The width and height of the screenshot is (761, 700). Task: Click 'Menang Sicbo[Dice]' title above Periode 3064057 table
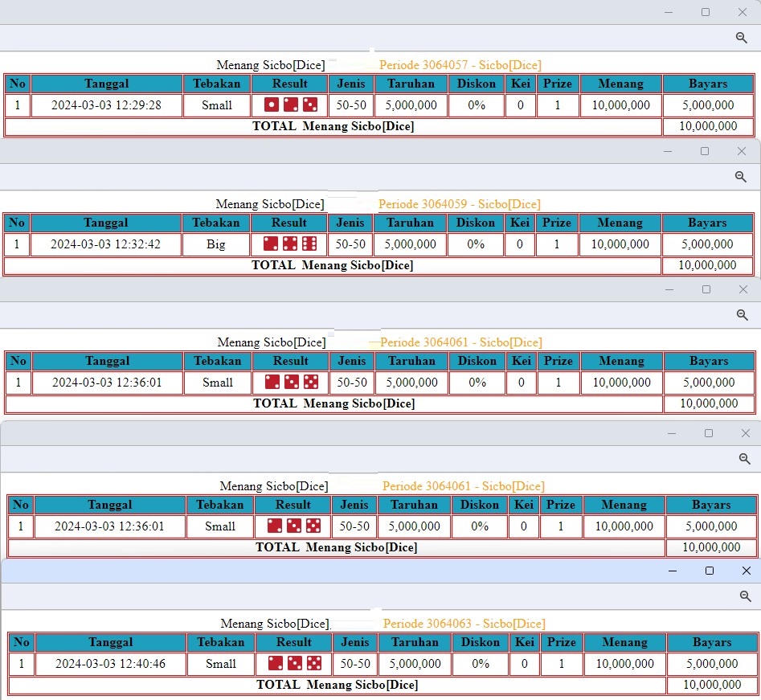[271, 65]
